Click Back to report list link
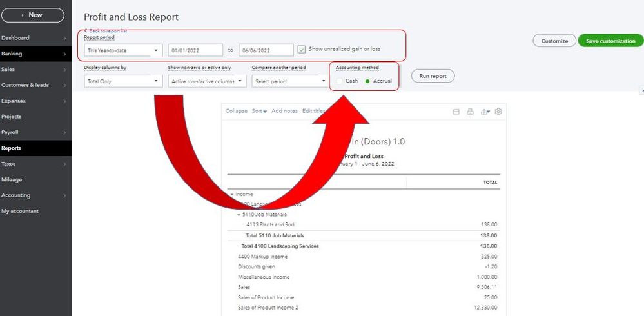Screen dimensions: 644x316 tap(106, 31)
